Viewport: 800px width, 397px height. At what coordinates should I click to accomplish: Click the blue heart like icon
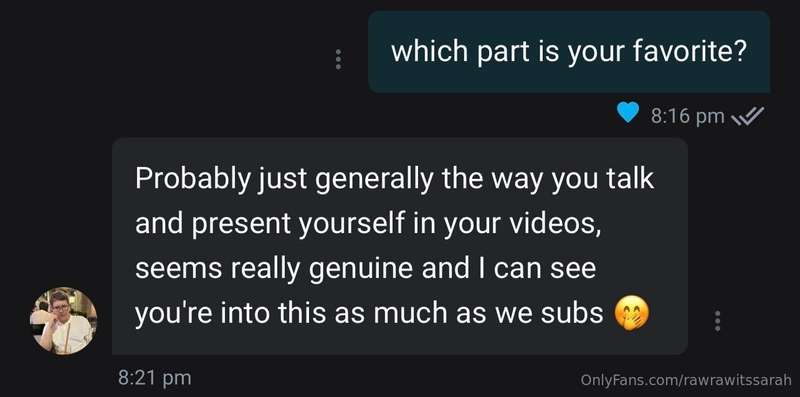click(628, 114)
